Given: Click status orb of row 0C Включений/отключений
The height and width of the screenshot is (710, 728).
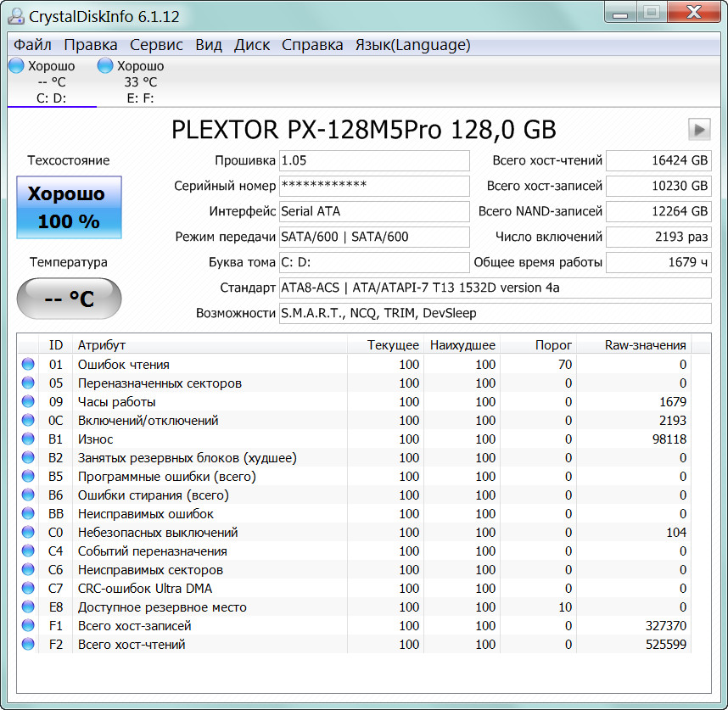Looking at the screenshot, I should click(x=28, y=420).
